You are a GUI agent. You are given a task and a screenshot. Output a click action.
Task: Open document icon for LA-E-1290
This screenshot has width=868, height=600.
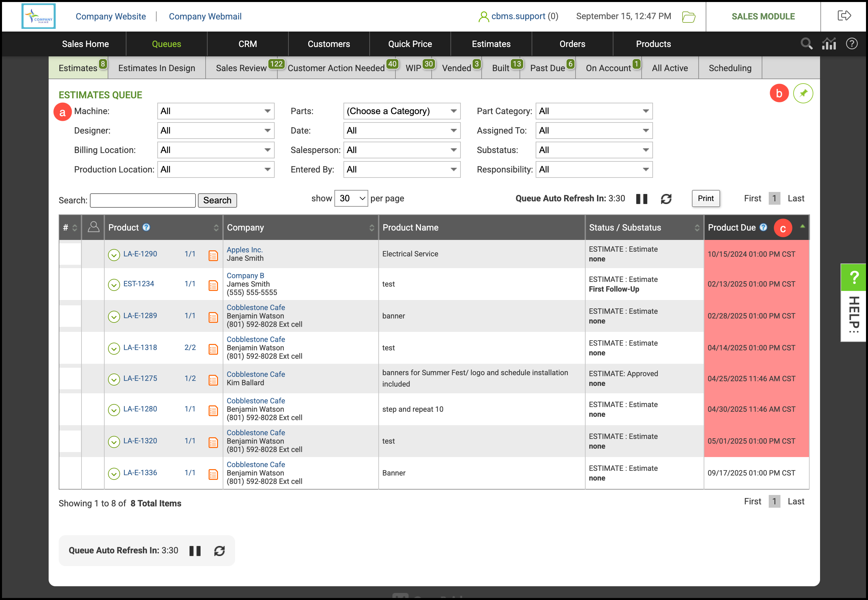click(213, 256)
